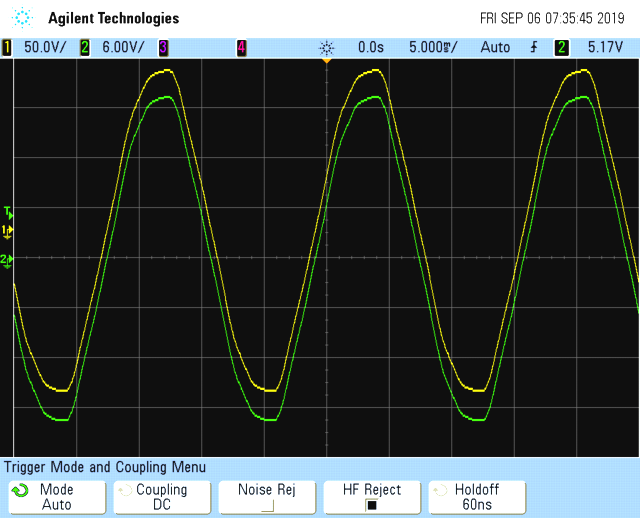Click the Trigger Mode and Coupling Menu title
Screen dimensions: 640x518
click(x=105, y=467)
